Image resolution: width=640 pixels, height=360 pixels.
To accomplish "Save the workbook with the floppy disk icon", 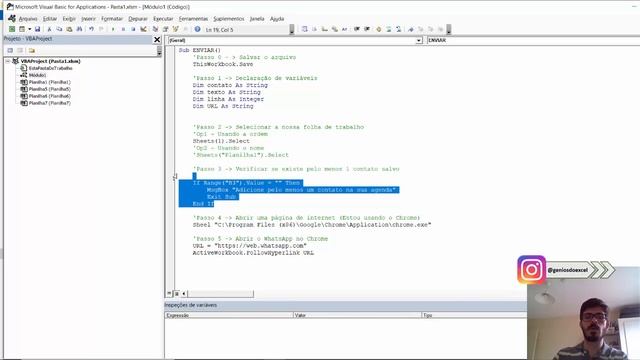I will 37,29.
